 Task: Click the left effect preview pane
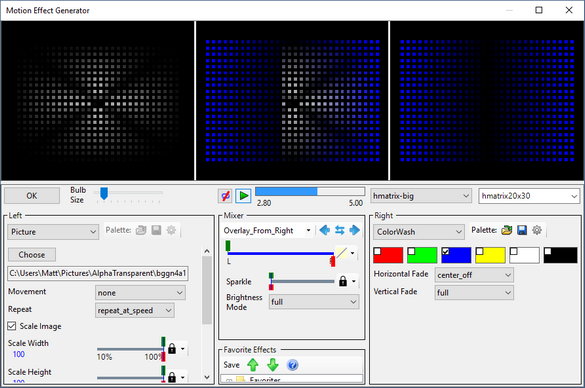coord(98,101)
